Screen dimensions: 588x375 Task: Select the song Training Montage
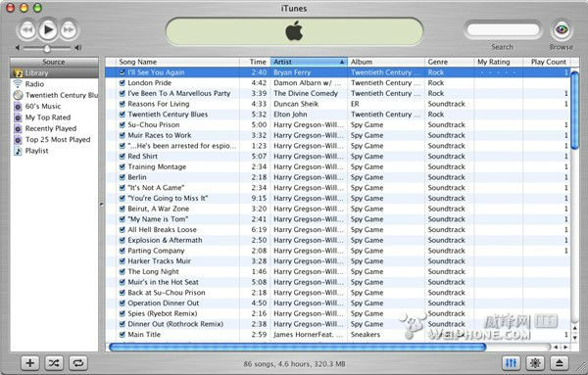point(157,166)
